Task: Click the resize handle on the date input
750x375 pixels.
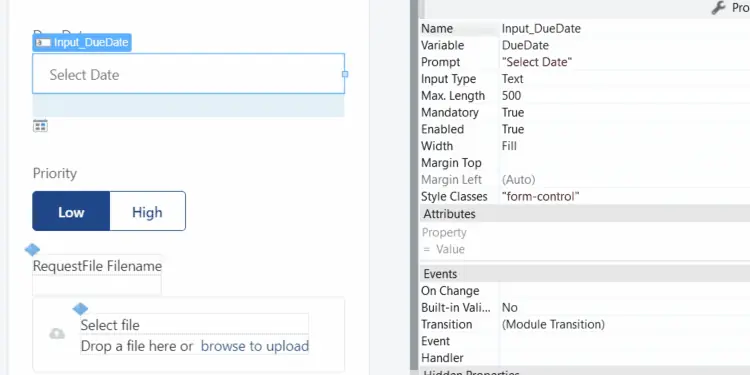Action: pyautogui.click(x=345, y=74)
